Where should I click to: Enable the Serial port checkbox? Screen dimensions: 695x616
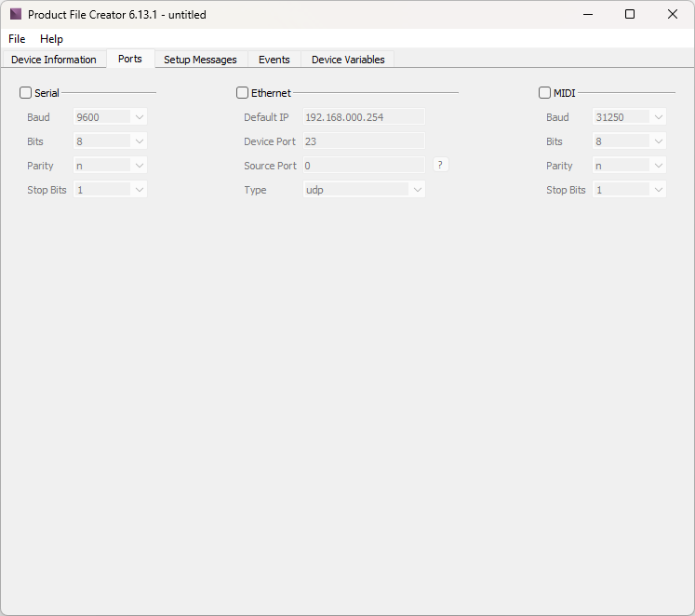tap(26, 93)
